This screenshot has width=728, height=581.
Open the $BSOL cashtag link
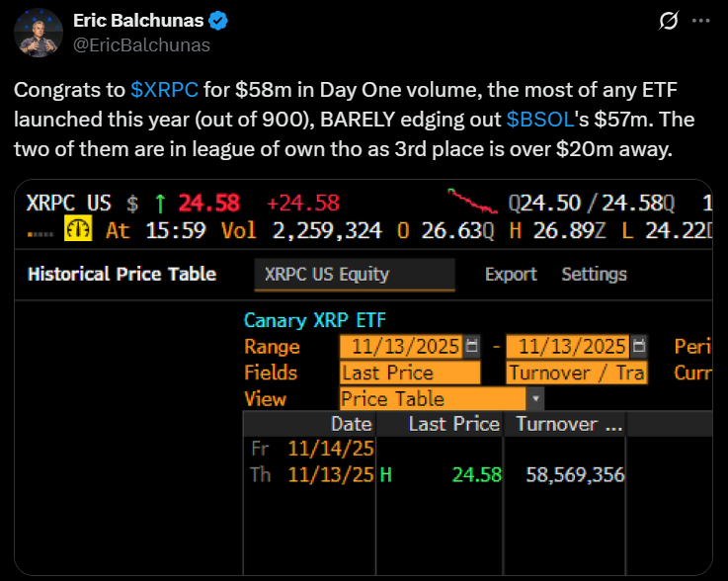539,119
